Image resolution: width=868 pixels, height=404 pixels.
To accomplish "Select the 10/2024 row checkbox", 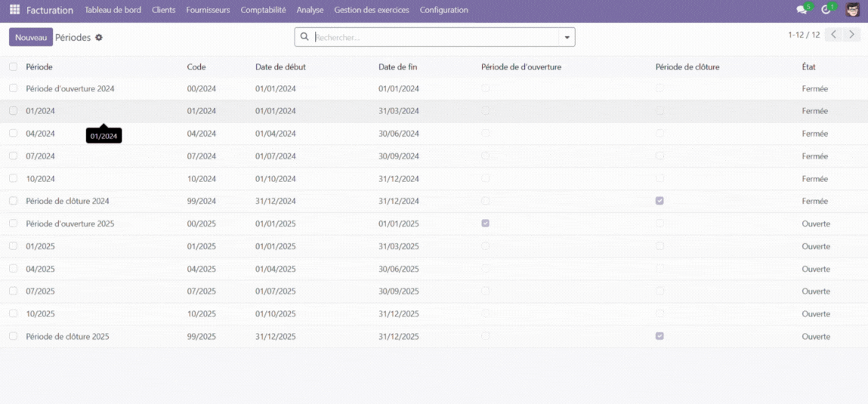I will tap(14, 178).
